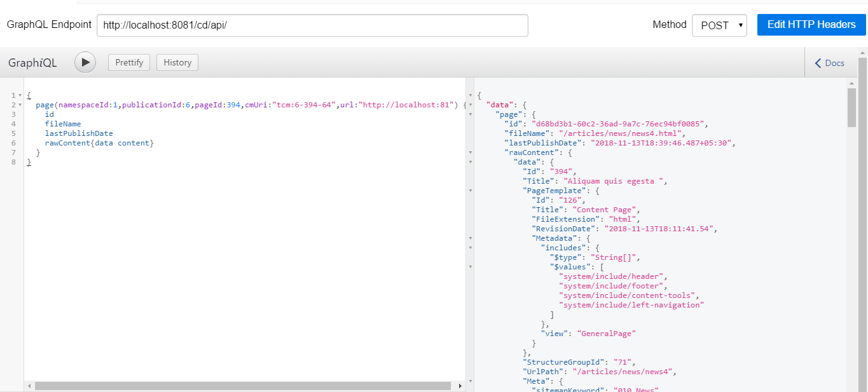Collapse the "PageTemplate" object in the results
This screenshot has width=868, height=392.
click(469, 191)
